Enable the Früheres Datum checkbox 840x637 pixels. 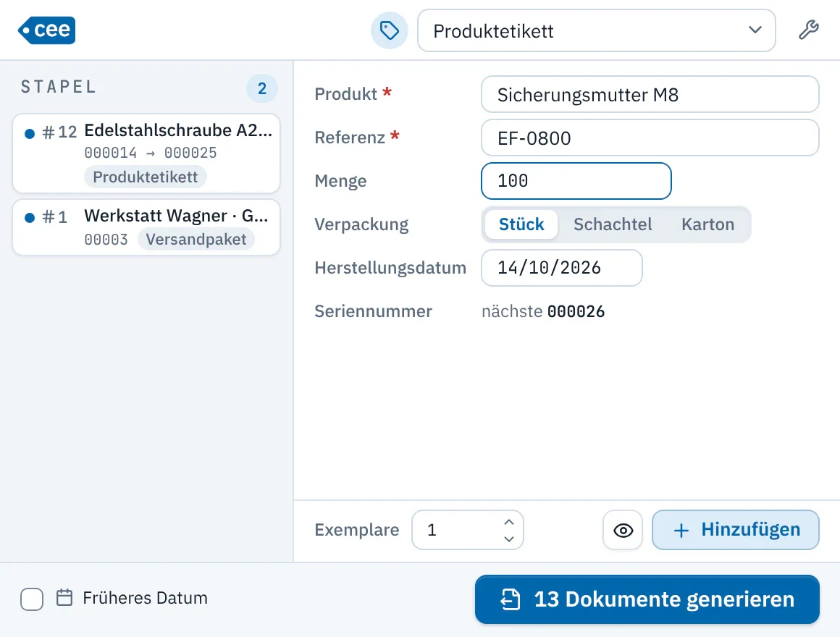(32, 599)
